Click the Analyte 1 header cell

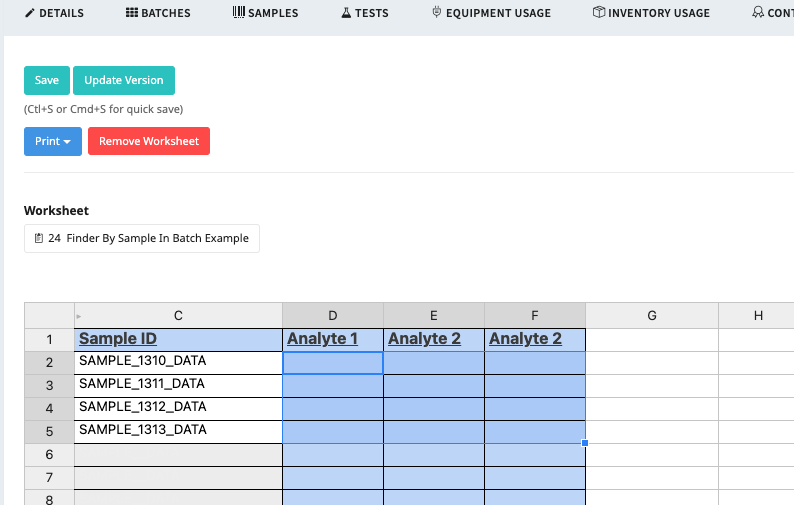pyautogui.click(x=333, y=339)
